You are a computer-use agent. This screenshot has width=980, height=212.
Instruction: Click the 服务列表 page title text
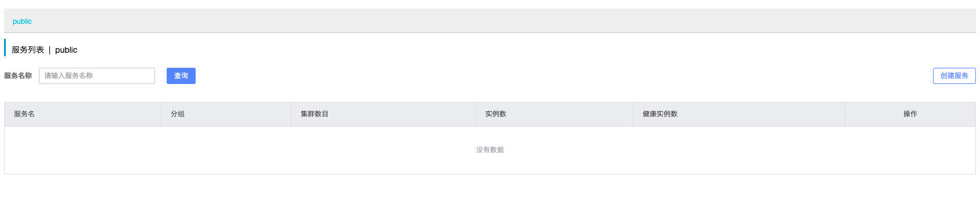click(x=28, y=50)
